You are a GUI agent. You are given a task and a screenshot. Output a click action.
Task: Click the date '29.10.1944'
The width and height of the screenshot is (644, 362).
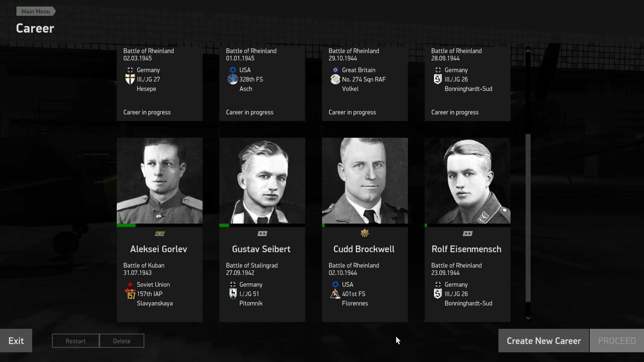click(x=343, y=58)
